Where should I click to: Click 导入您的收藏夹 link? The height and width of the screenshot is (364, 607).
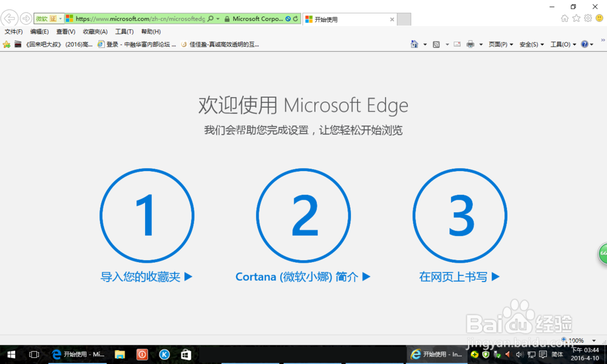tap(146, 277)
